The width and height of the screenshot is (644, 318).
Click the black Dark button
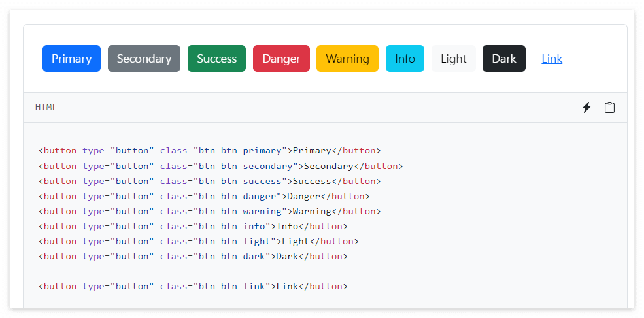504,59
